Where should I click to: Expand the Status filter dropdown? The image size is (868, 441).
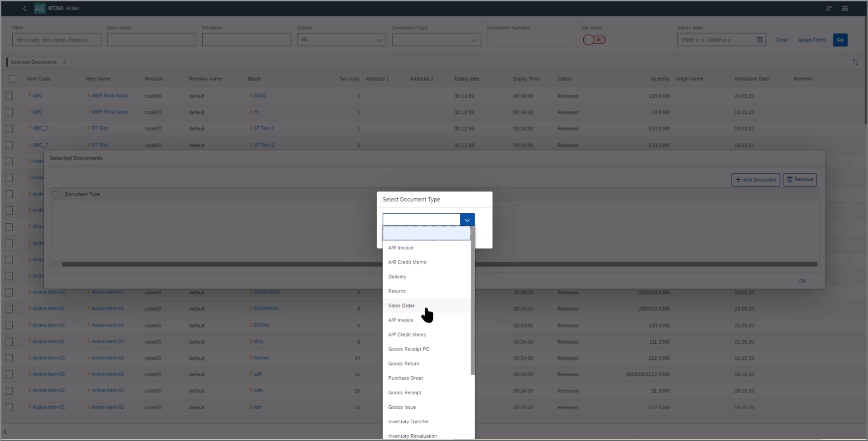click(379, 40)
